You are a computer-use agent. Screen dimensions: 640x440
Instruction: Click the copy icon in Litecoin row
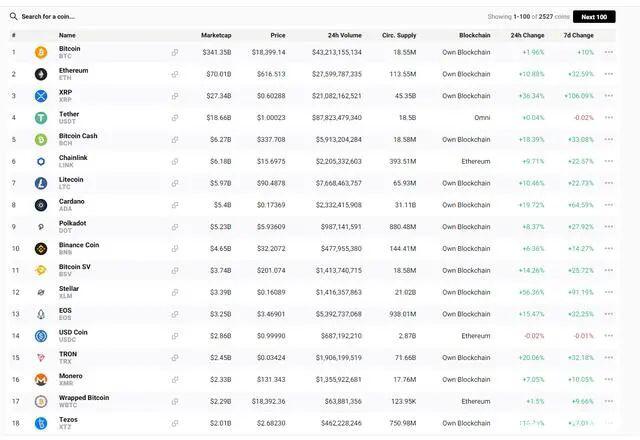pos(175,183)
